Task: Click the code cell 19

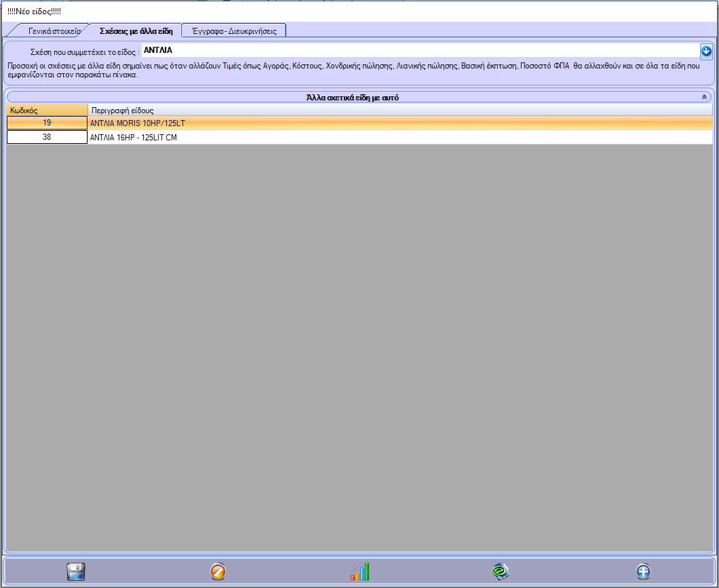Action: pos(47,123)
